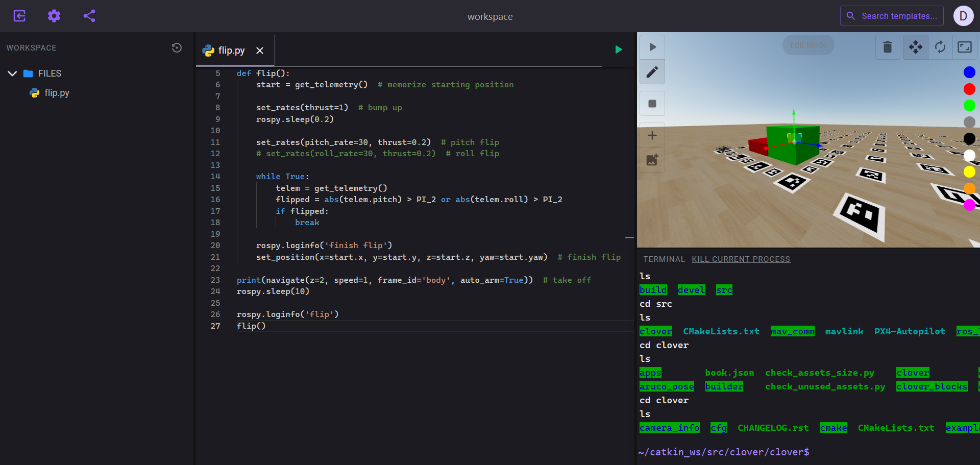This screenshot has height=465, width=980.
Task: Click the 'while True:' line in the editor
Action: 282,176
